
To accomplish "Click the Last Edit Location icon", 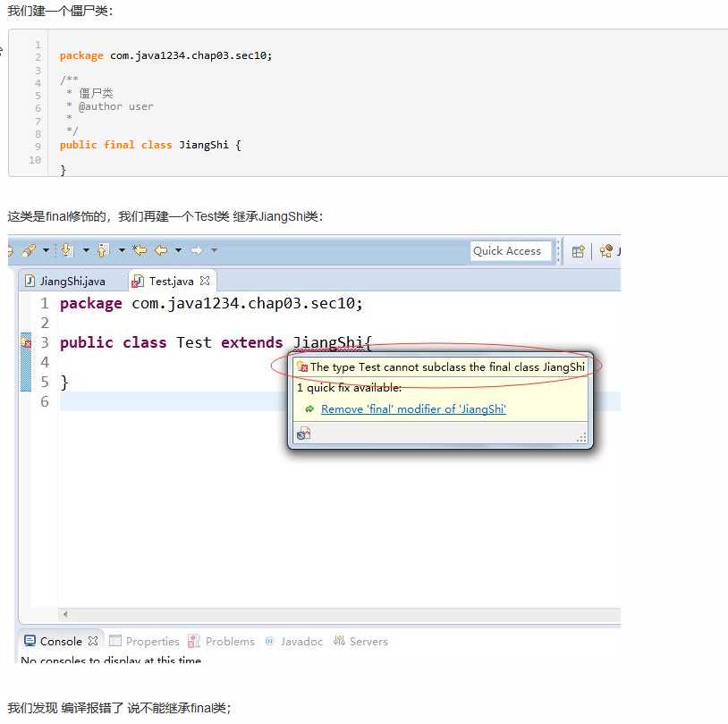I will [140, 250].
